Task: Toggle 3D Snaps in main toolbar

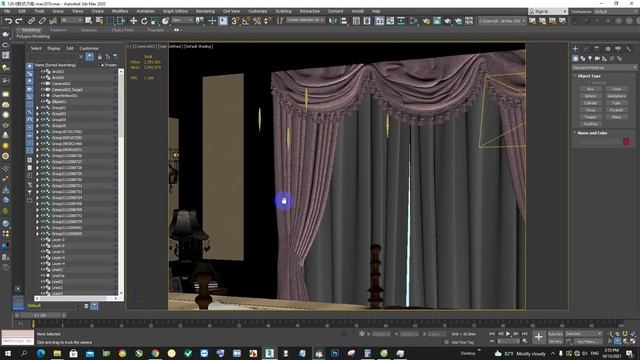Action: [235, 20]
